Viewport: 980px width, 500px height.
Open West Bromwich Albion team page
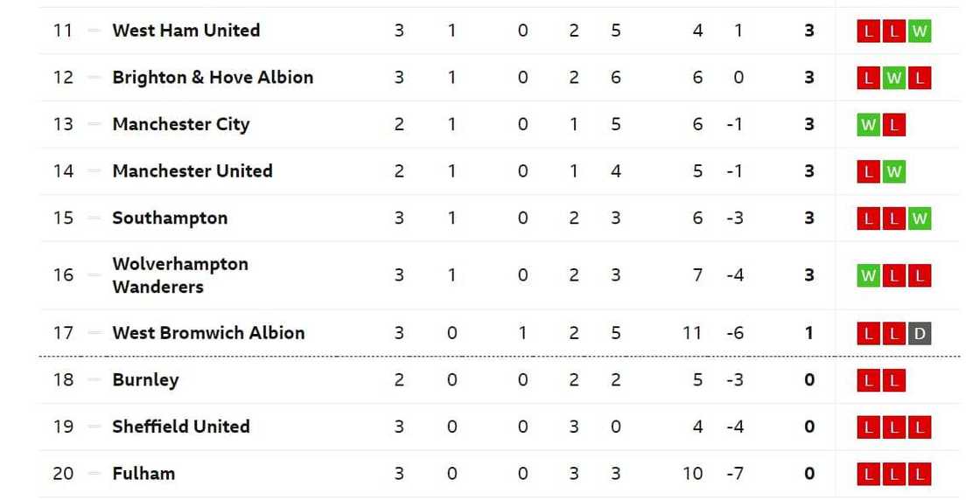(208, 333)
